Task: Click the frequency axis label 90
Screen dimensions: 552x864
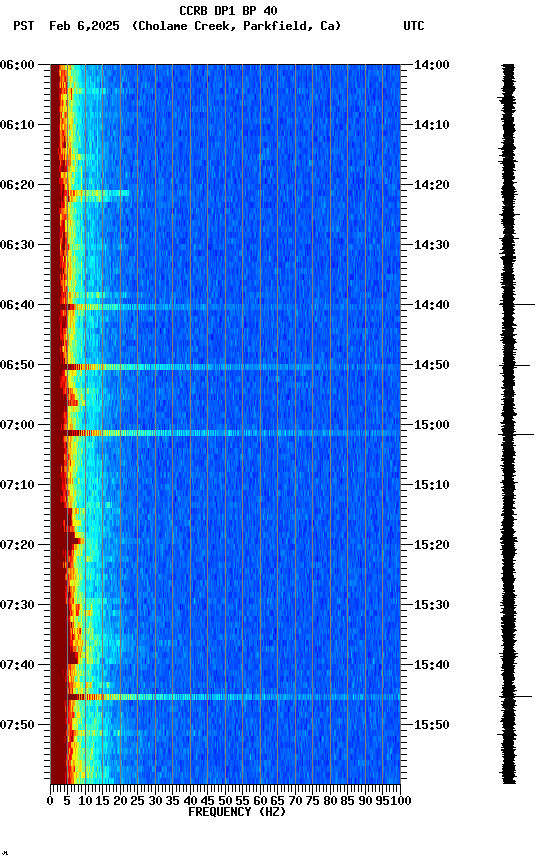Action: (365, 801)
